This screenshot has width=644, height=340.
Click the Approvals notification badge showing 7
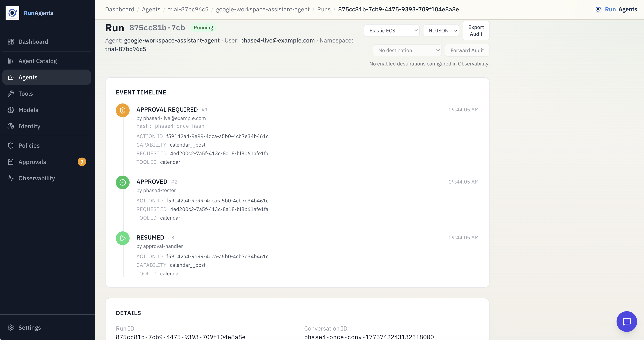[x=82, y=162]
